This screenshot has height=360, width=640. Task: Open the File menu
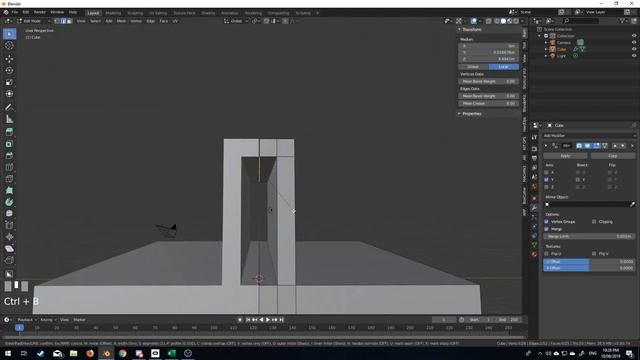pos(15,12)
